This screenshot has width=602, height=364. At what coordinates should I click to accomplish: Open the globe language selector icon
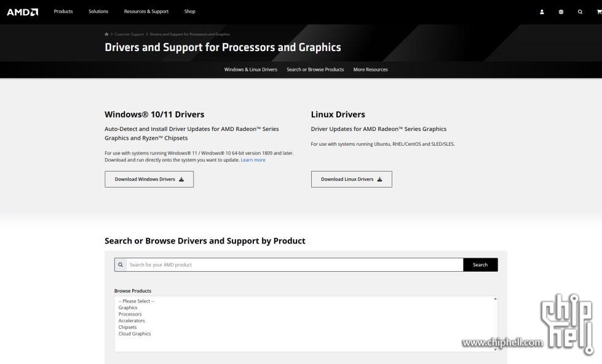(561, 12)
